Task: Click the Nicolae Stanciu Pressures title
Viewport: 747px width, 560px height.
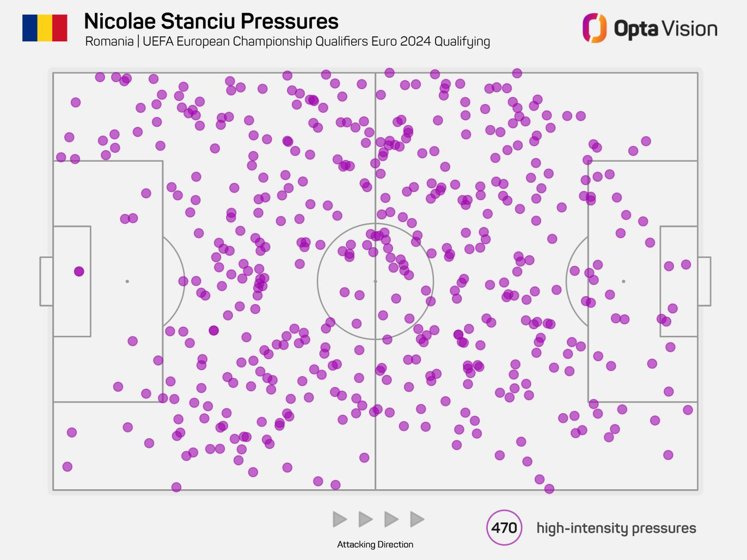Action: pyautogui.click(x=211, y=21)
